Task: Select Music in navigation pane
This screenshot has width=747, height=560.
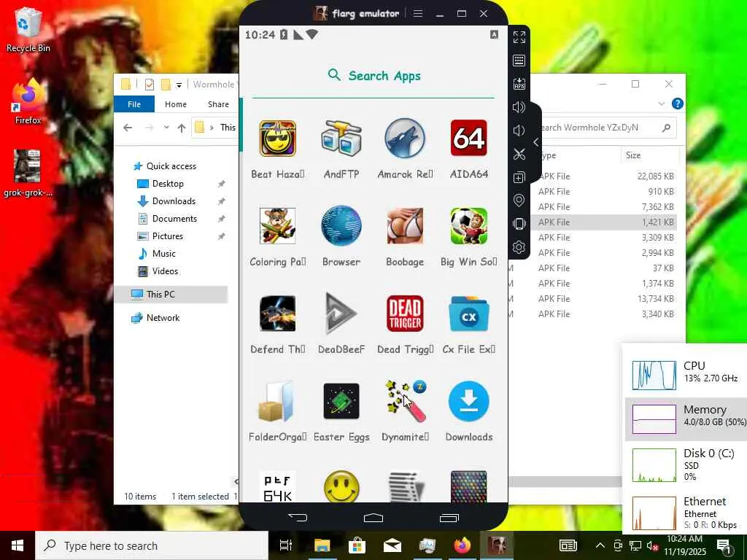Action: [x=164, y=254]
